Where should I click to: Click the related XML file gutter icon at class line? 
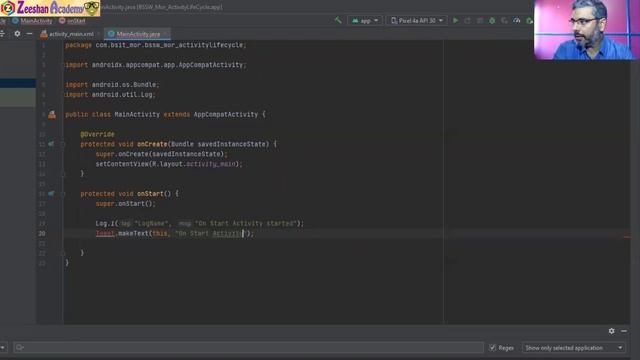52,115
